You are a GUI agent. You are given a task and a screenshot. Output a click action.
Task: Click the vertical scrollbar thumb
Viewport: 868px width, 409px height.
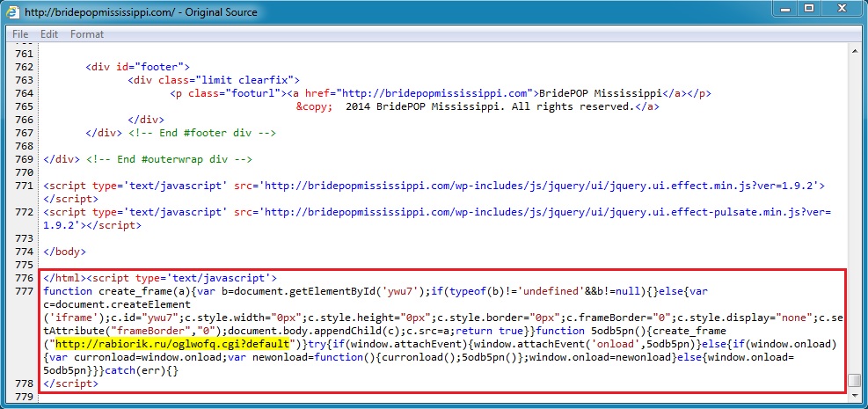pos(856,380)
